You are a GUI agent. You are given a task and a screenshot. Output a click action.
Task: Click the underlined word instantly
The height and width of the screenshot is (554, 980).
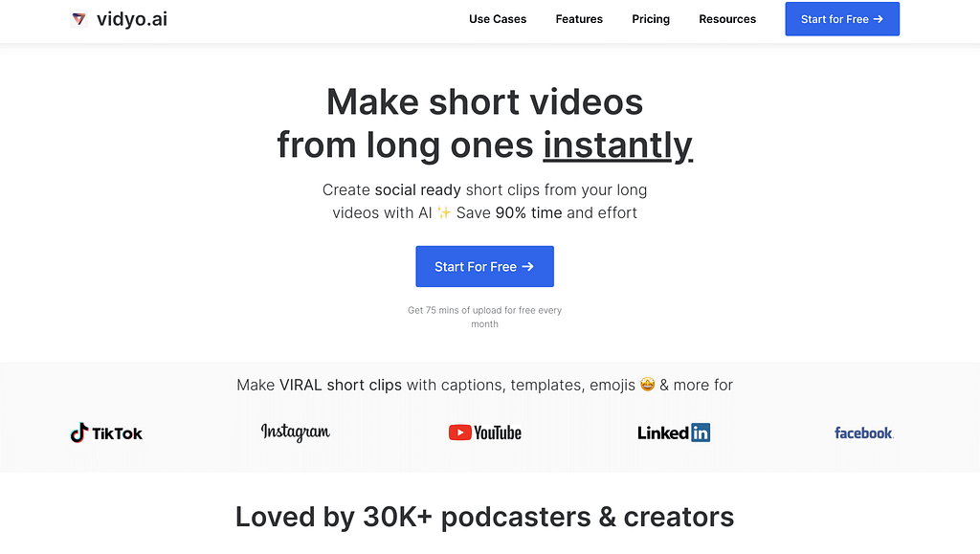pyautogui.click(x=618, y=145)
